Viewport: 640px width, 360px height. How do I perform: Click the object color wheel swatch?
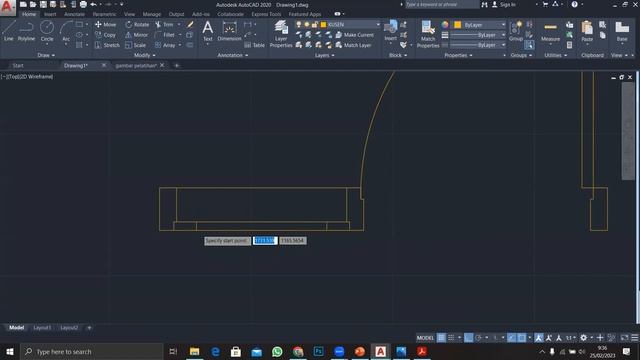pyautogui.click(x=445, y=25)
